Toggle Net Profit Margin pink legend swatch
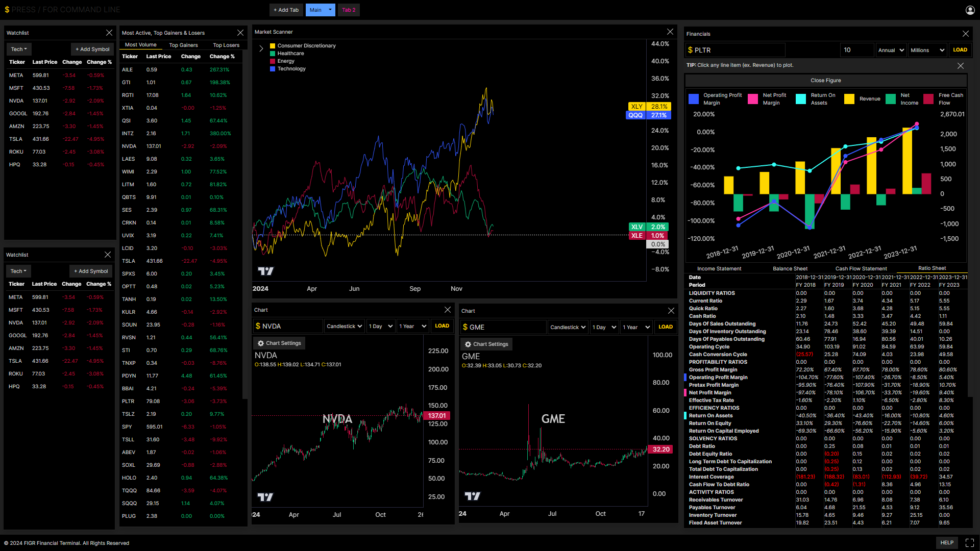This screenshot has width=980, height=551. click(753, 99)
